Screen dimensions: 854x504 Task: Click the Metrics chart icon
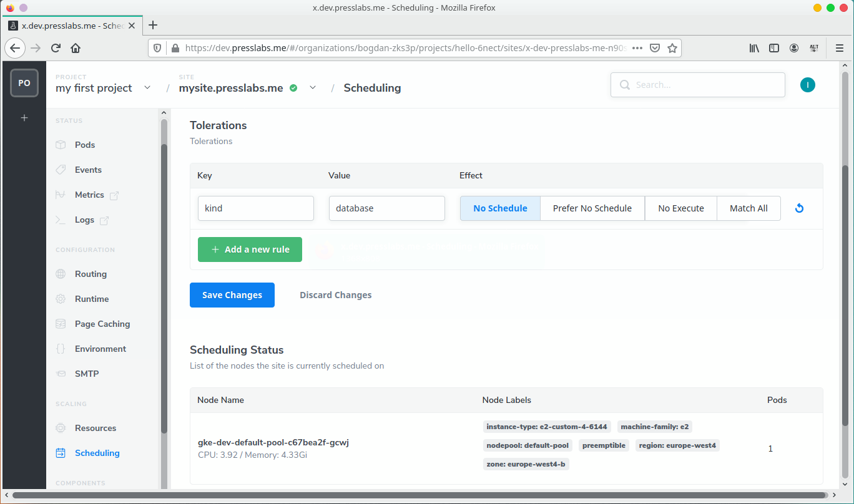61,195
